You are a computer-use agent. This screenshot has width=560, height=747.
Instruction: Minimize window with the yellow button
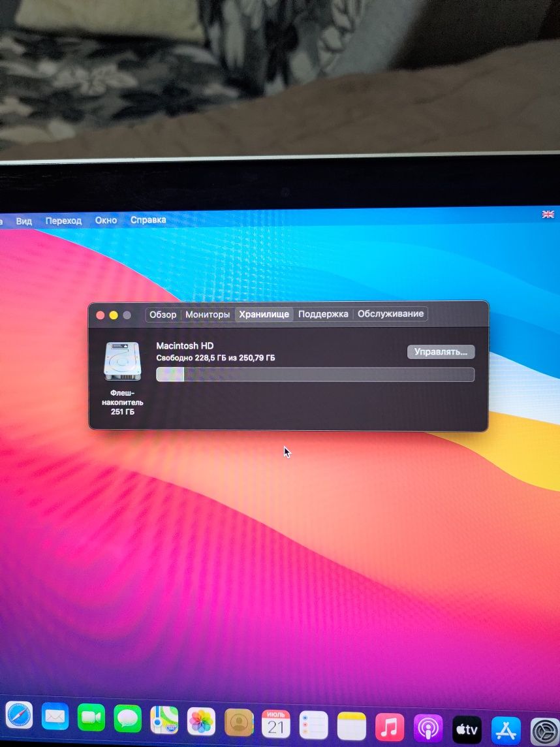pyautogui.click(x=114, y=315)
